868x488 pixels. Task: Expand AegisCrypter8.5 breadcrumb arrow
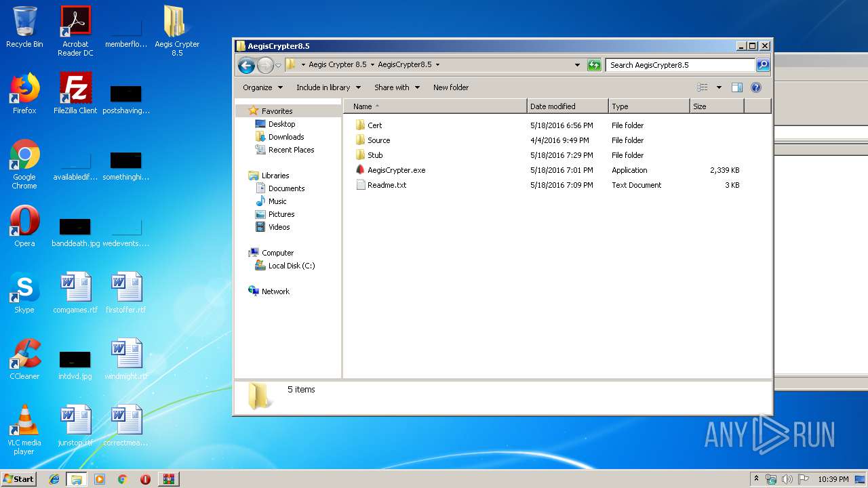(437, 65)
